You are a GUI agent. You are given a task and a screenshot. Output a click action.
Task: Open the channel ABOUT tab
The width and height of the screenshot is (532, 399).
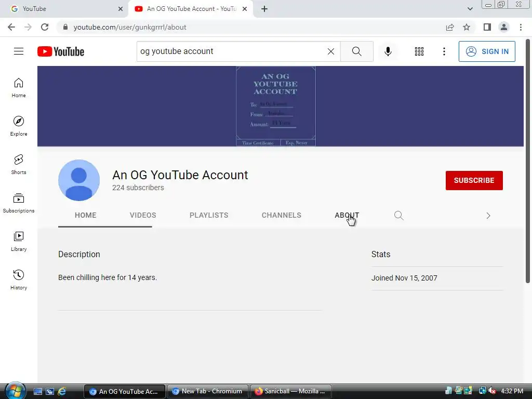[347, 215]
